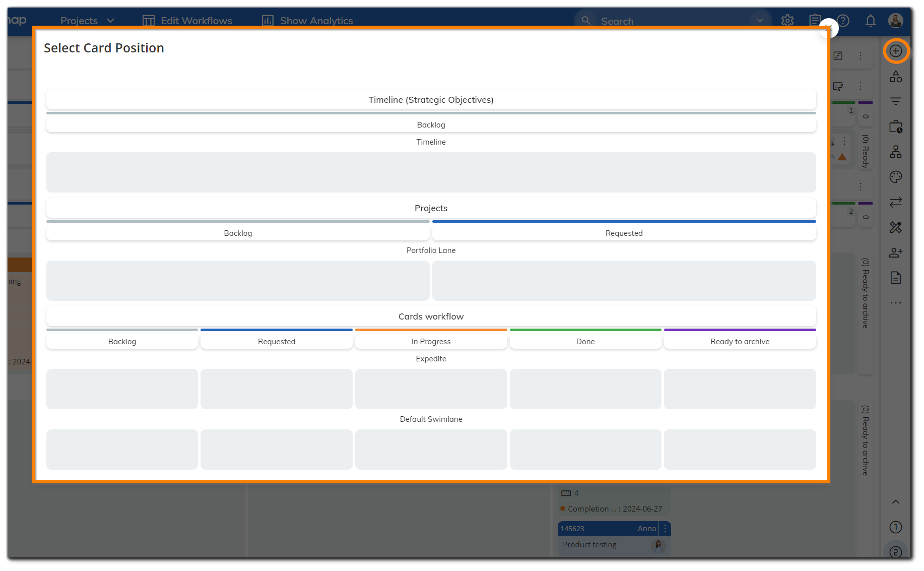Open the board filters icon

(x=896, y=101)
